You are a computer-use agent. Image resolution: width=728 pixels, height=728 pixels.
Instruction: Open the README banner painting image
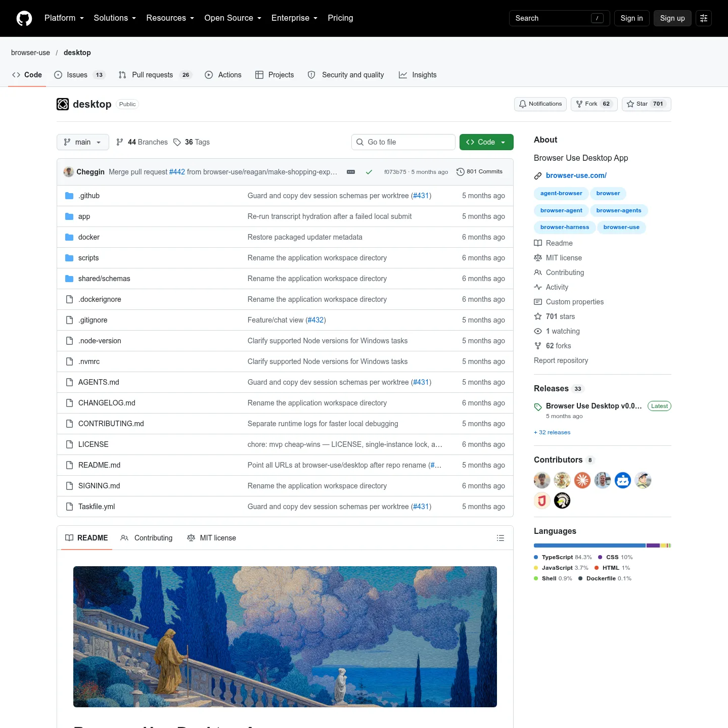tap(285, 636)
